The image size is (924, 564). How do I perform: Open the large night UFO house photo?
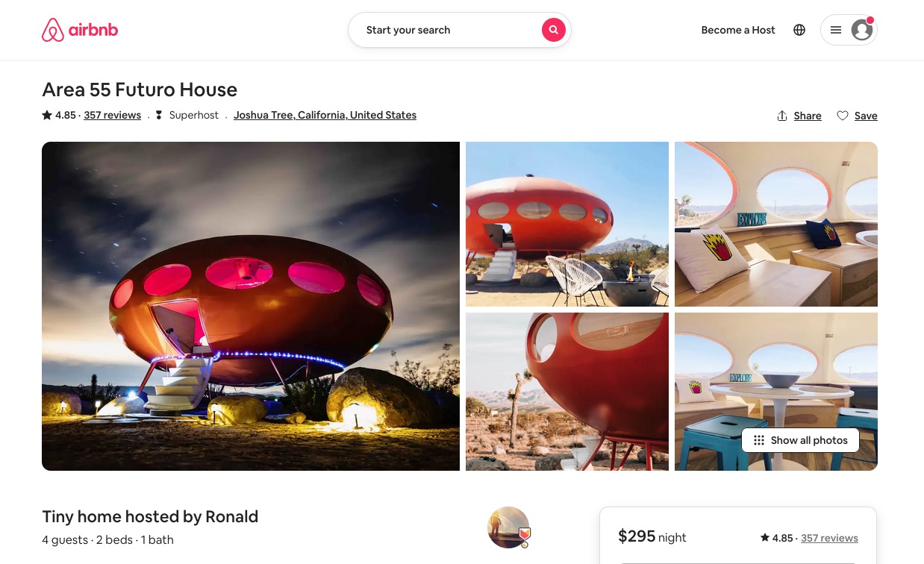tap(251, 306)
